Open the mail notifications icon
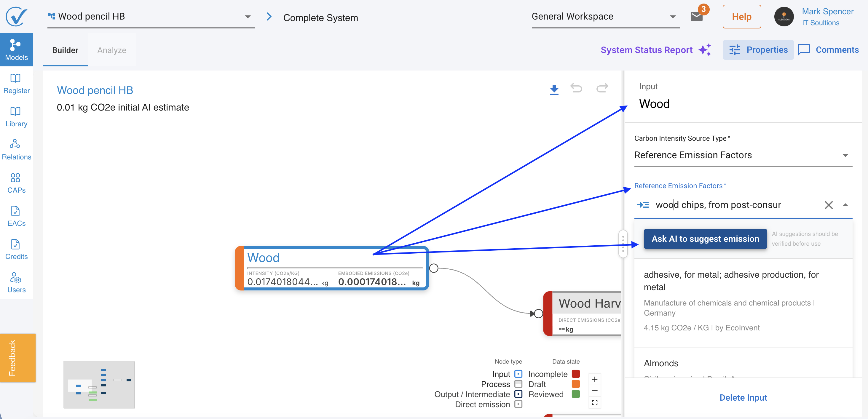This screenshot has height=419, width=868. pyautogui.click(x=696, y=16)
